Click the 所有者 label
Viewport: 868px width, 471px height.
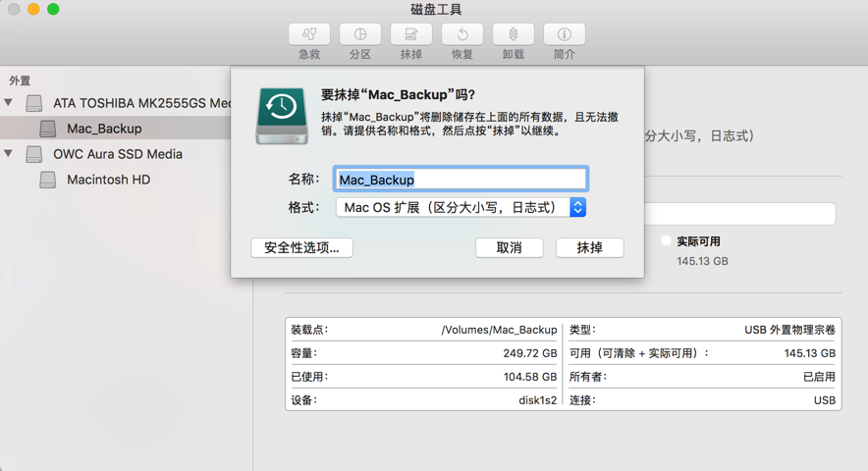[588, 377]
